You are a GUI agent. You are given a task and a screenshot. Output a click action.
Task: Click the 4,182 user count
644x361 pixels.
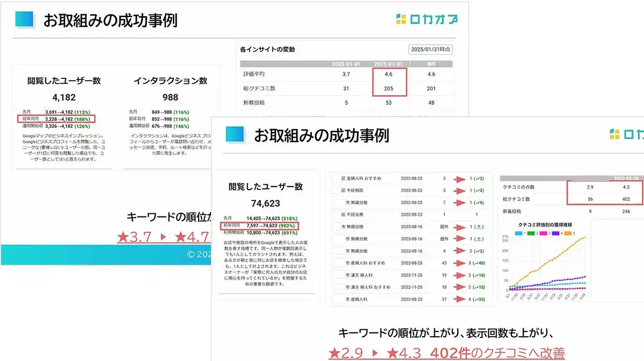[x=64, y=98]
